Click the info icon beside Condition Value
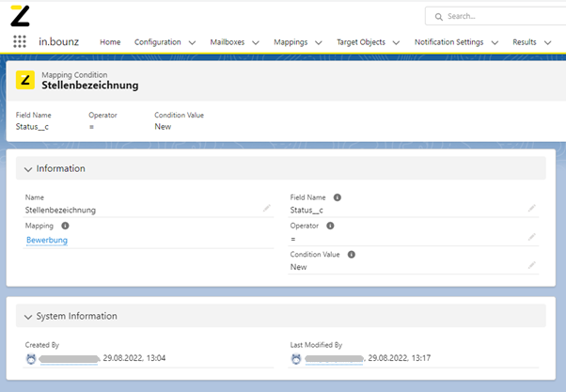 (x=351, y=254)
